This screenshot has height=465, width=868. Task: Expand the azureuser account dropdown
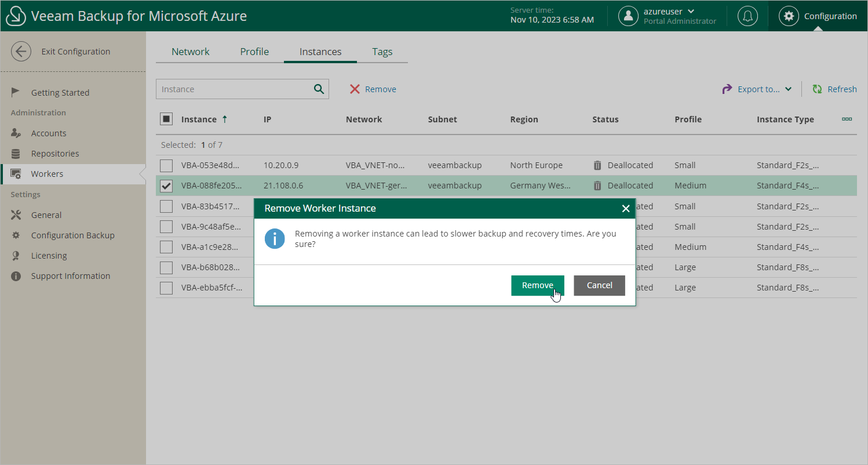tap(691, 12)
